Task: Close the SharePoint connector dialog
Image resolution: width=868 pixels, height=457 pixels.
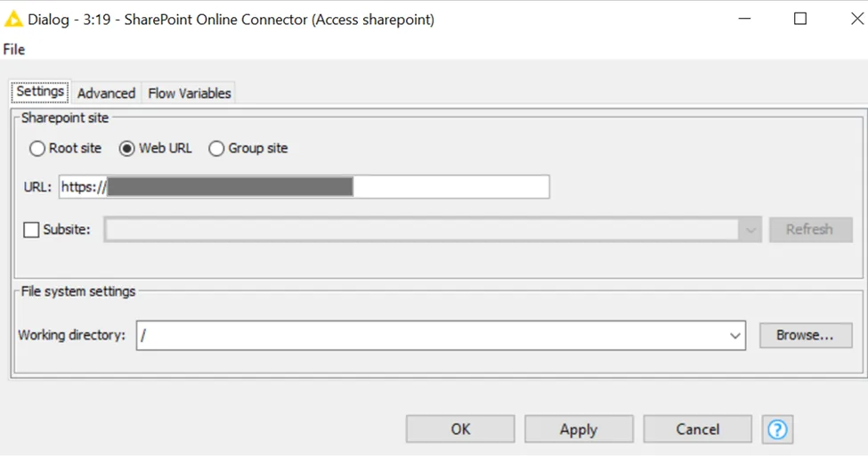Action: 857,19
